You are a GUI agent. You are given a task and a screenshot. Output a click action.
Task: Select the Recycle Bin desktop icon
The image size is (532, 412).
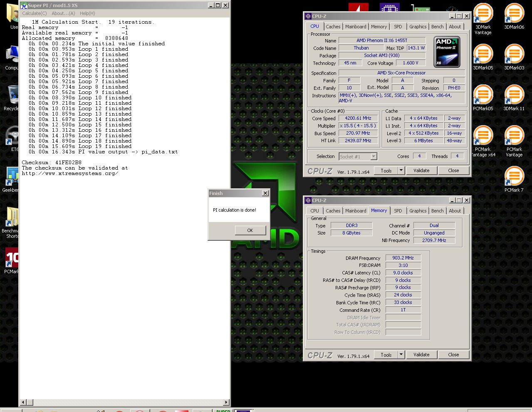[x=12, y=98]
